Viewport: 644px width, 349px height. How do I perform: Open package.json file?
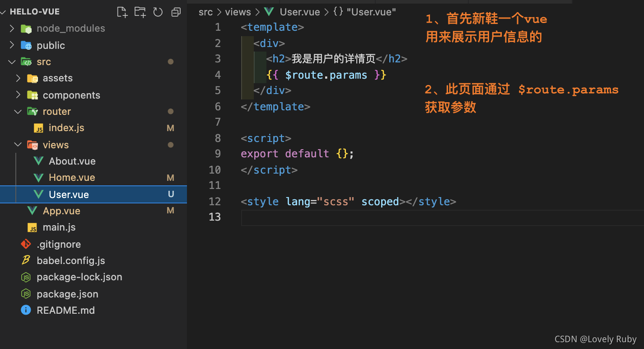click(x=67, y=294)
